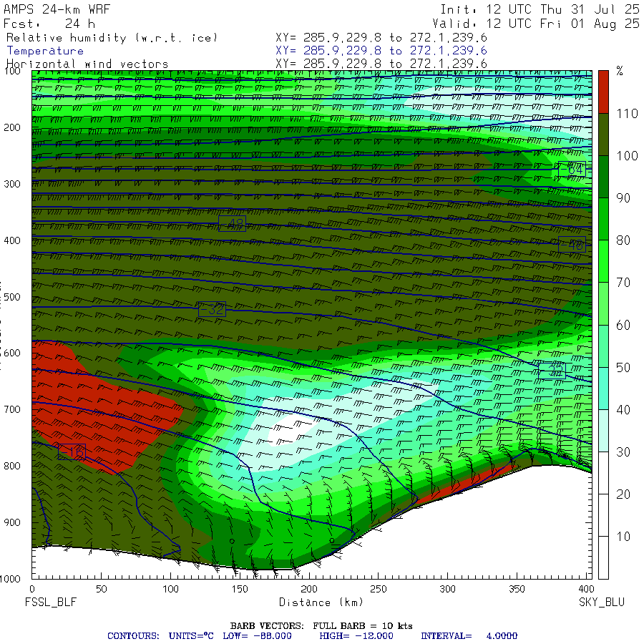Screen dimensions: 644x644
Task: Click the "FSSL_BLF" start station label
Action: pos(51,602)
